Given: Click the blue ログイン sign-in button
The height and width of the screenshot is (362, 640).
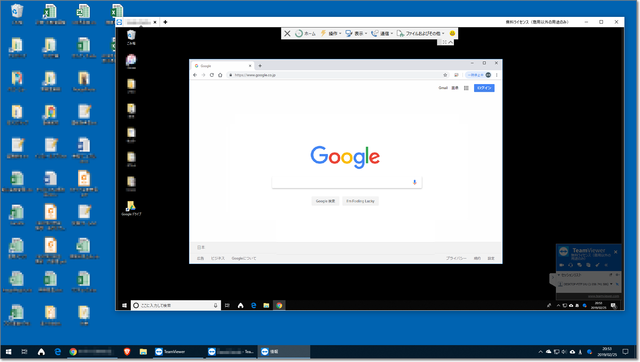Looking at the screenshot, I should [484, 88].
